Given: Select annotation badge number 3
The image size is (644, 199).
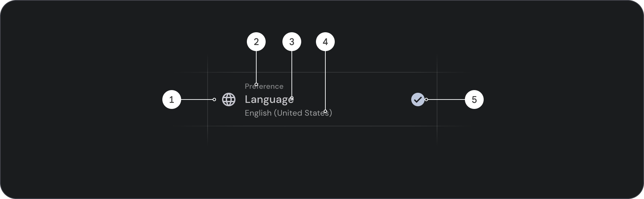Looking at the screenshot, I should pyautogui.click(x=292, y=42).
